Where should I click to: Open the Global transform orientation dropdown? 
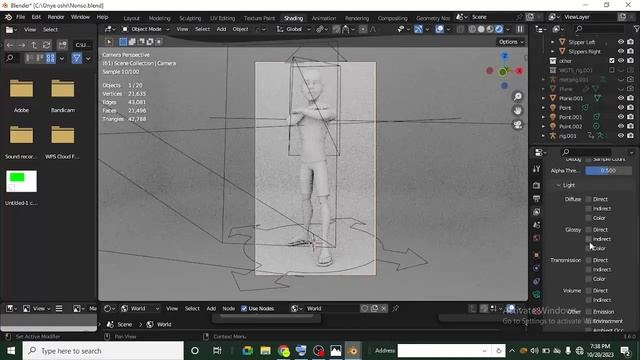point(294,29)
